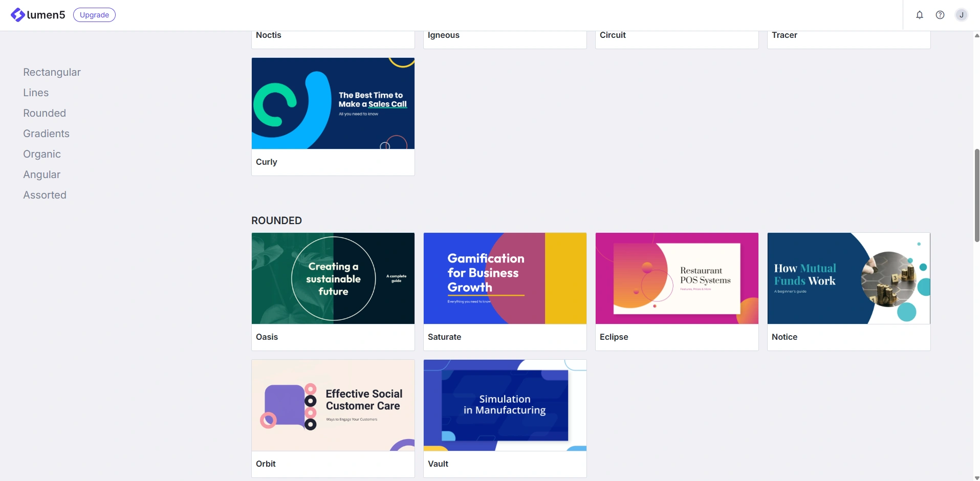Go to the Rounded category
This screenshot has width=980, height=481.
pyautogui.click(x=45, y=113)
